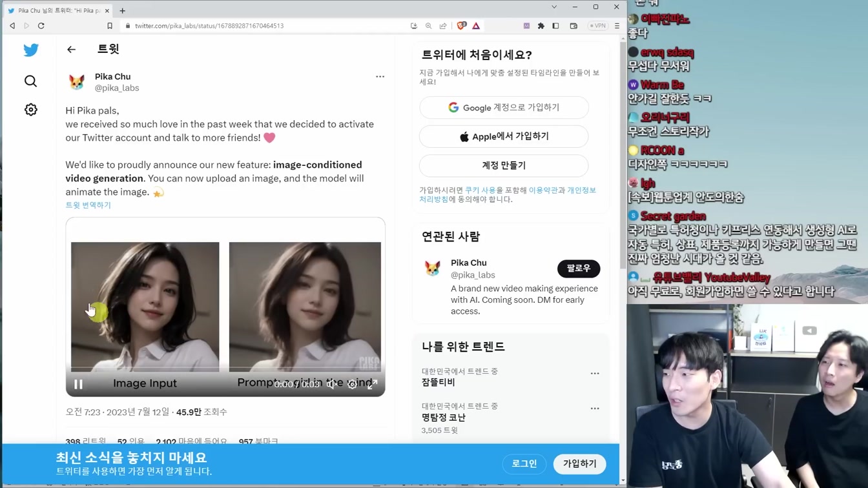Click the 2,102 likes count
This screenshot has height=488, width=868.
pos(191,442)
